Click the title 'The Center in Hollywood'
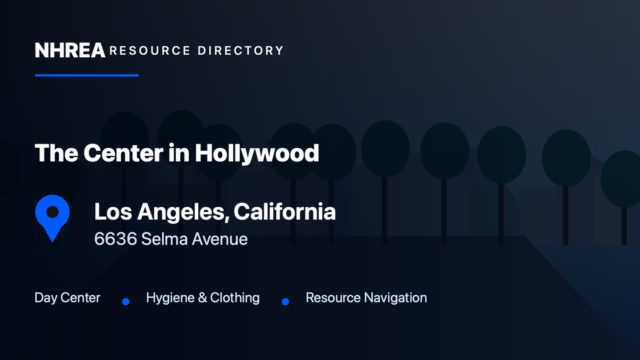Viewport: 640px width, 360px height. point(177,153)
